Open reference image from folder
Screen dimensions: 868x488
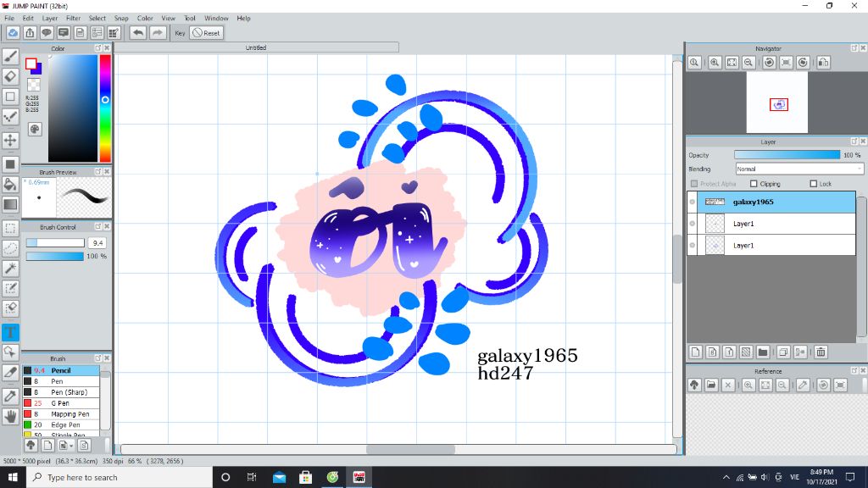(x=711, y=385)
